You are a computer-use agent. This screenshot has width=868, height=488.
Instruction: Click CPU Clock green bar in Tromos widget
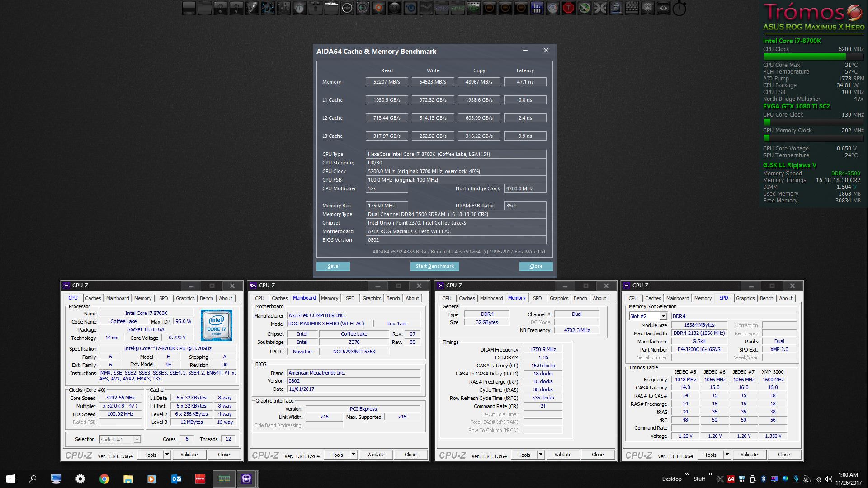[813, 57]
